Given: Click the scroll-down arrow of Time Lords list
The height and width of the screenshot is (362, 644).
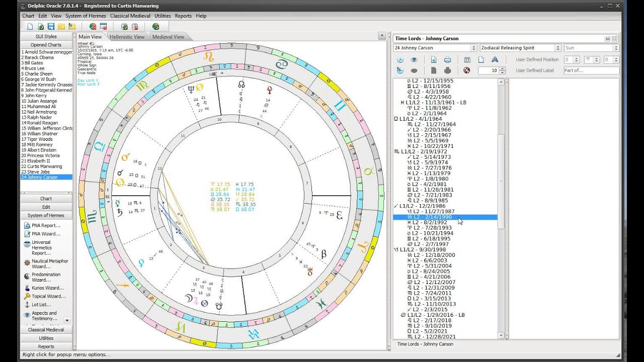Looking at the screenshot, I should click(501, 335).
